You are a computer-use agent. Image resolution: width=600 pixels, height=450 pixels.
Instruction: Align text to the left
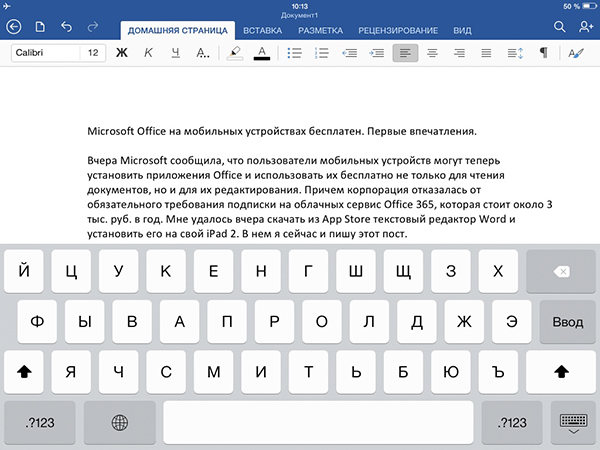click(405, 53)
